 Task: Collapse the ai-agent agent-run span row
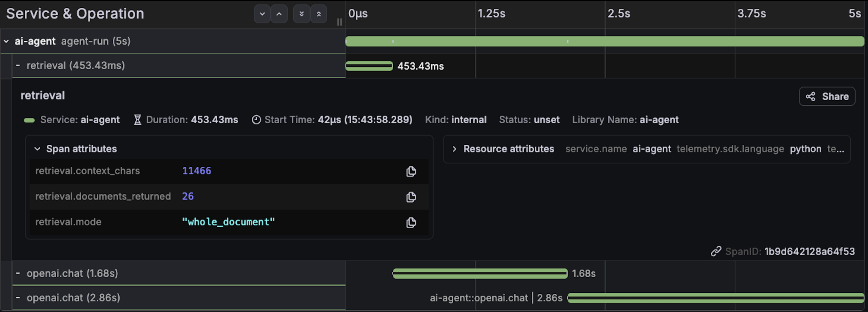tap(6, 41)
